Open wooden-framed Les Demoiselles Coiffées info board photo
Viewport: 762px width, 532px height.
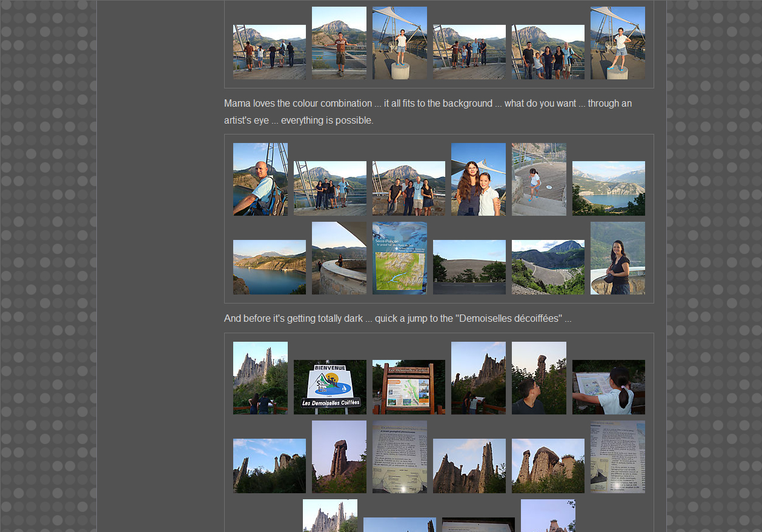(408, 387)
